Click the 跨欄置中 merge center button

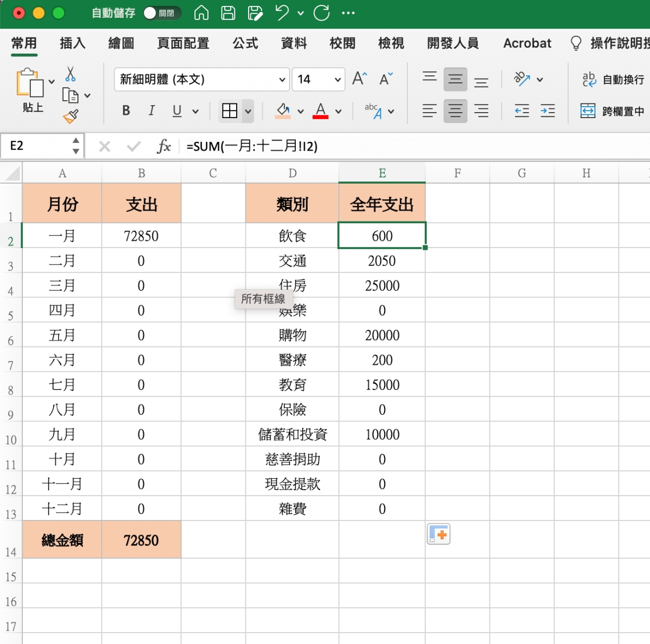click(x=613, y=111)
